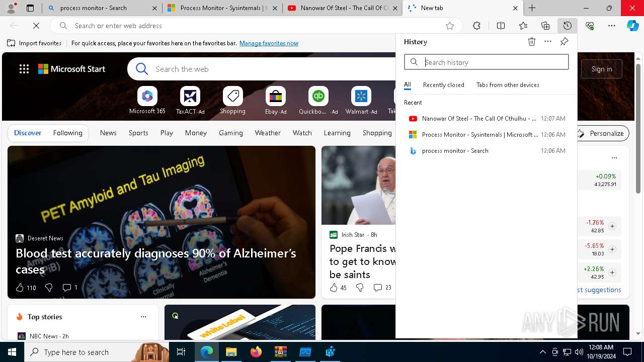Open File Explorer from the taskbar
The image size is (644, 362).
[231, 352]
